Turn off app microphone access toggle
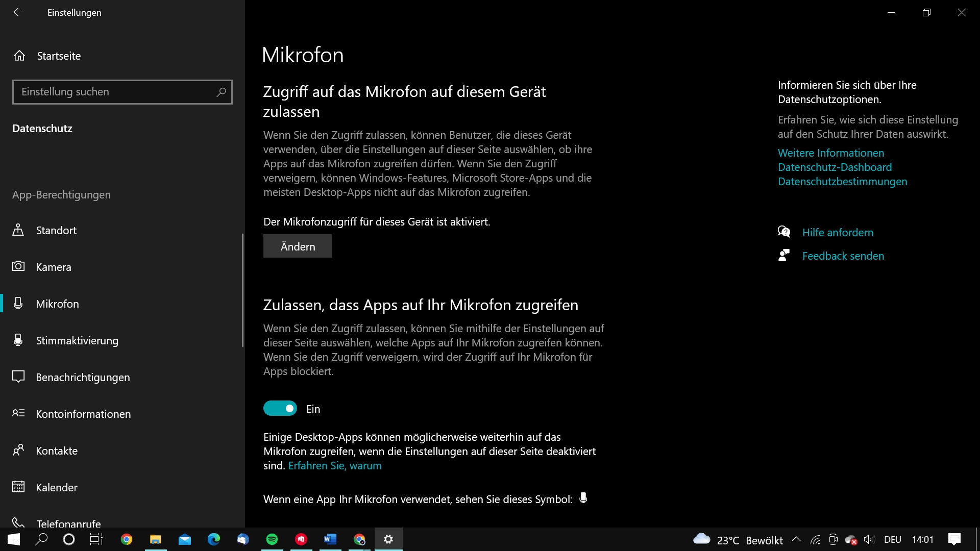This screenshot has height=551, width=980. tap(280, 408)
